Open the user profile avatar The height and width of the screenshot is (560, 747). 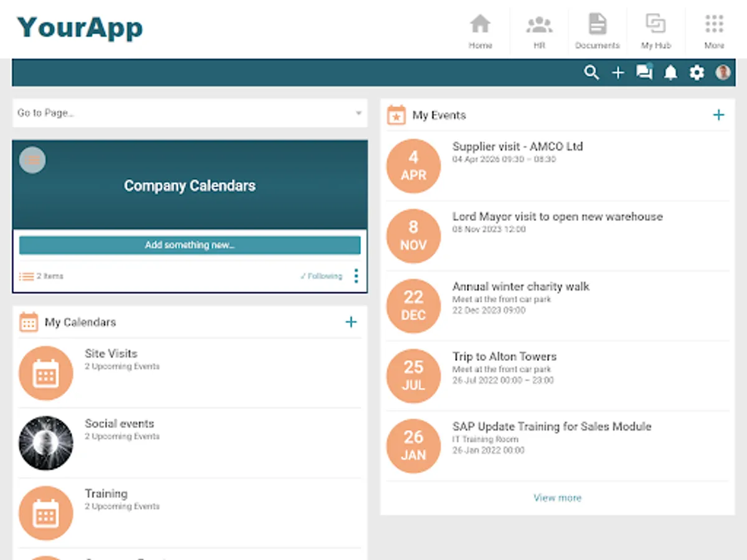pos(723,72)
